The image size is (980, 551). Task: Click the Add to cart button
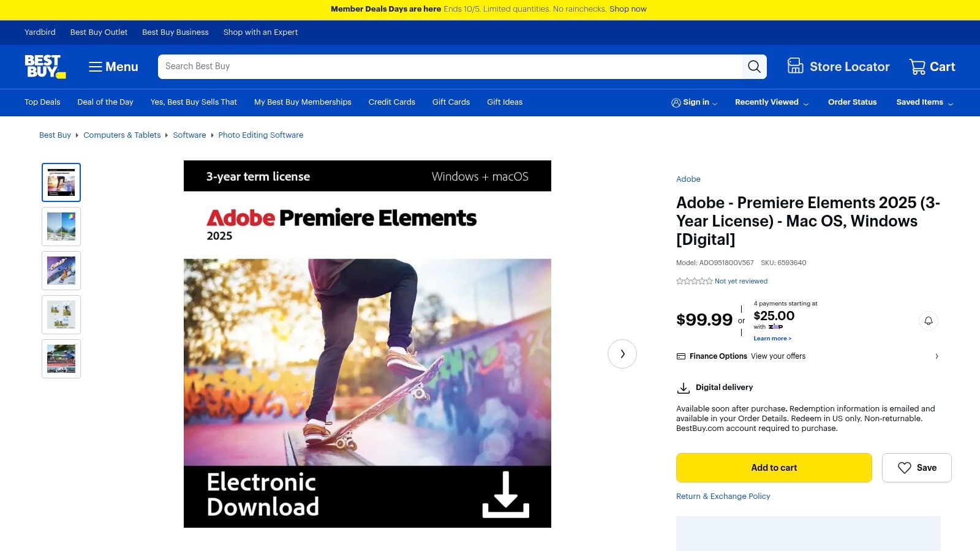(774, 467)
